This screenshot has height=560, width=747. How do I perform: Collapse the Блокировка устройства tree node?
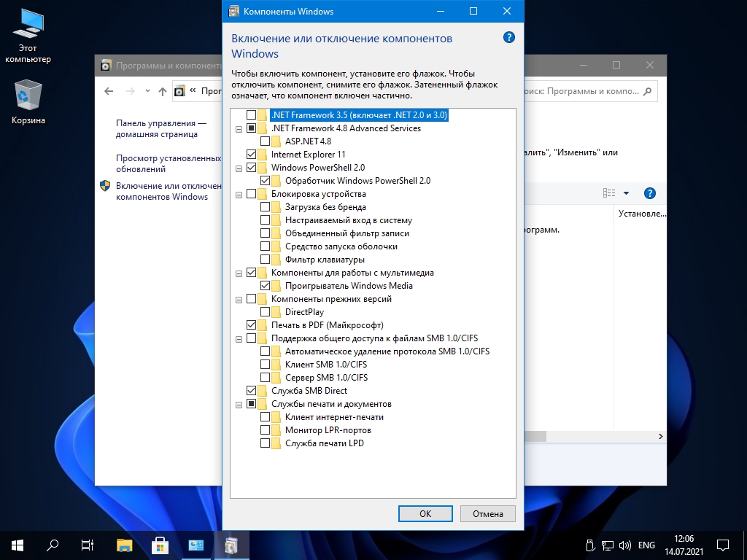pyautogui.click(x=239, y=194)
